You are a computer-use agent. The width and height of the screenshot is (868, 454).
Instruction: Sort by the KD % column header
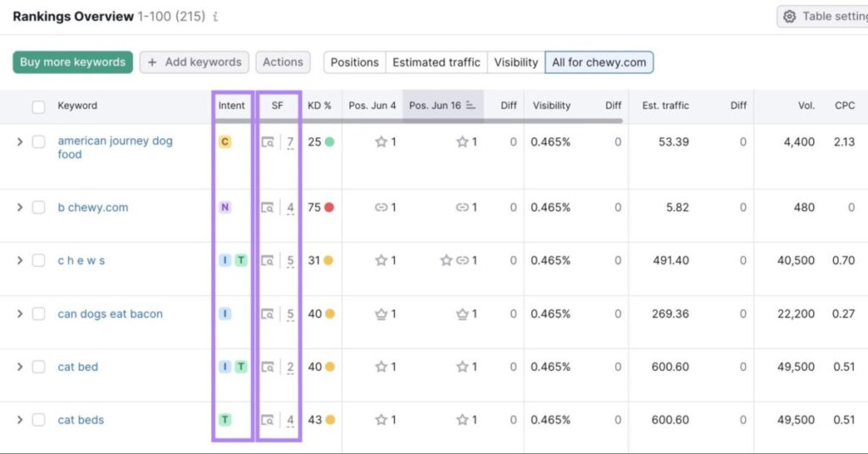point(320,106)
